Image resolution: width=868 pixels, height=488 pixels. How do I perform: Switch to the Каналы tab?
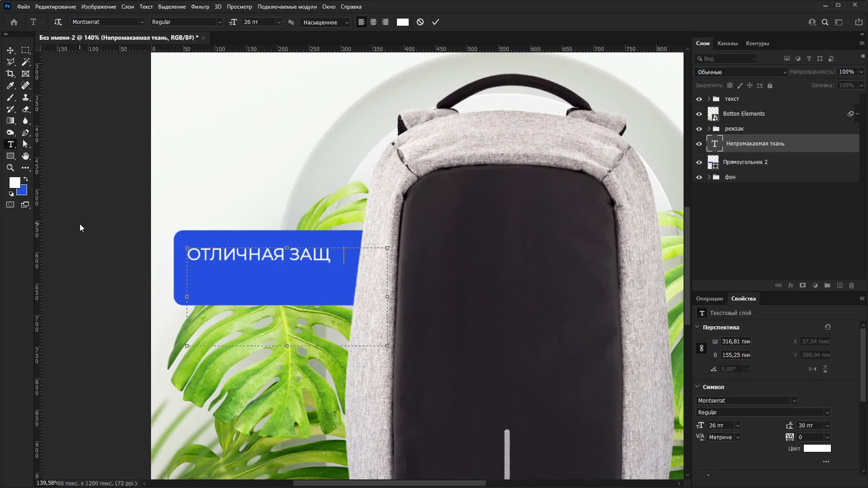tap(727, 43)
